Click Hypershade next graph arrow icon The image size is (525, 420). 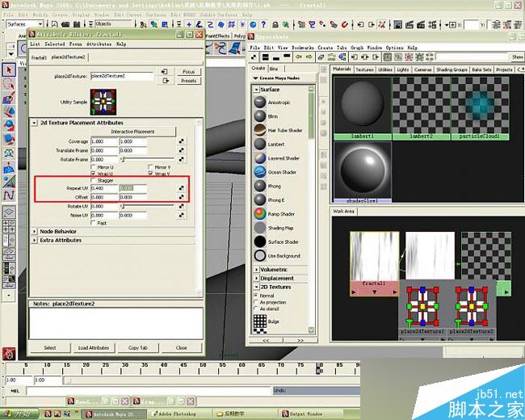coord(309,57)
